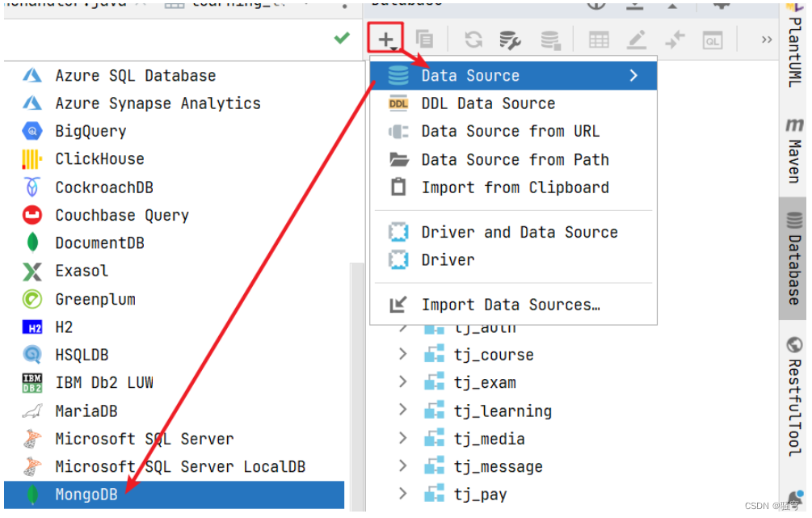Expand the tj_learning schema node
812x518 pixels.
click(402, 410)
